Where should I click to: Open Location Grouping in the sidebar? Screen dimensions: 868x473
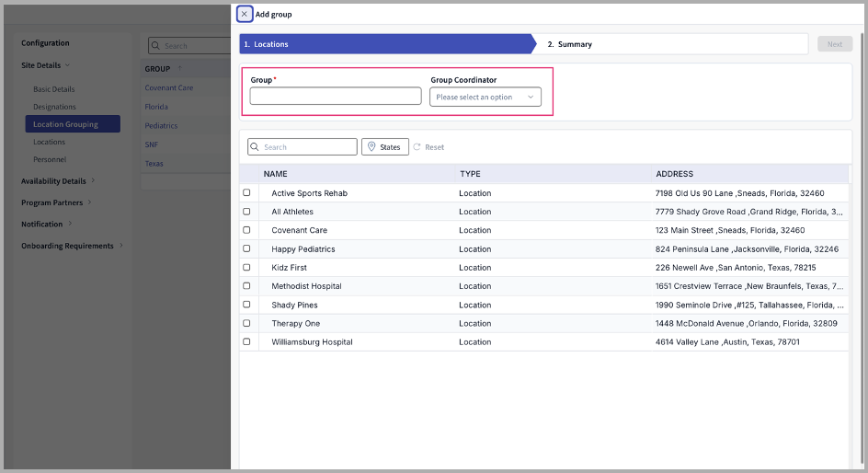point(65,124)
